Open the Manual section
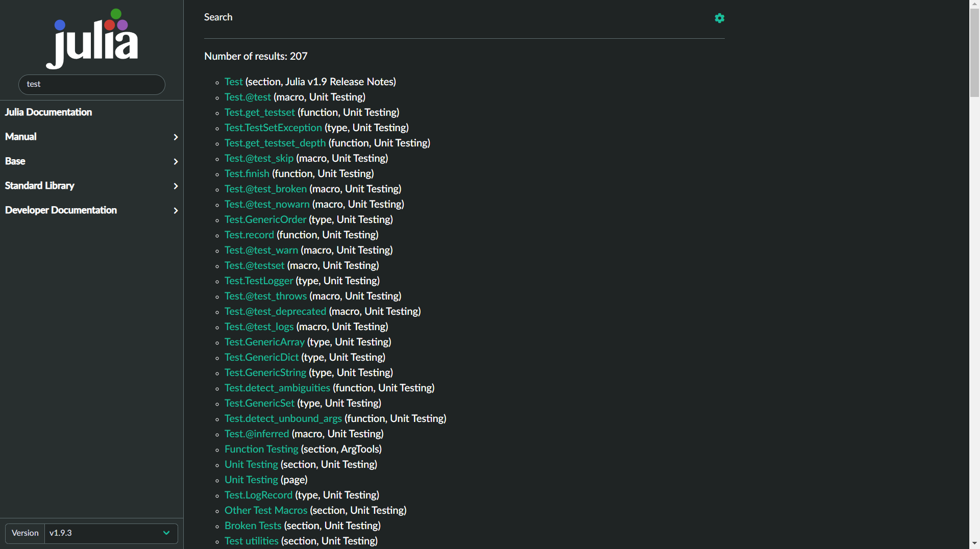 (21, 137)
